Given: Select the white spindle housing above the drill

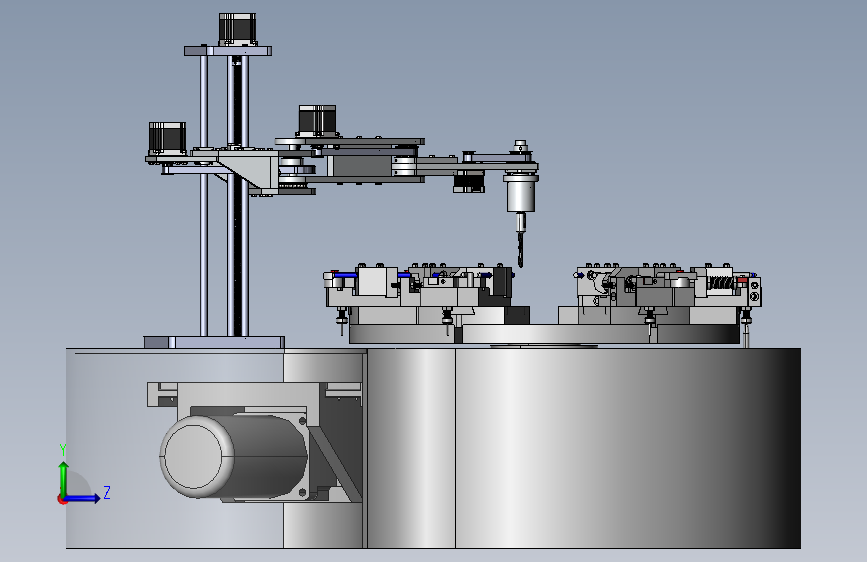Looking at the screenshot, I should click(521, 193).
